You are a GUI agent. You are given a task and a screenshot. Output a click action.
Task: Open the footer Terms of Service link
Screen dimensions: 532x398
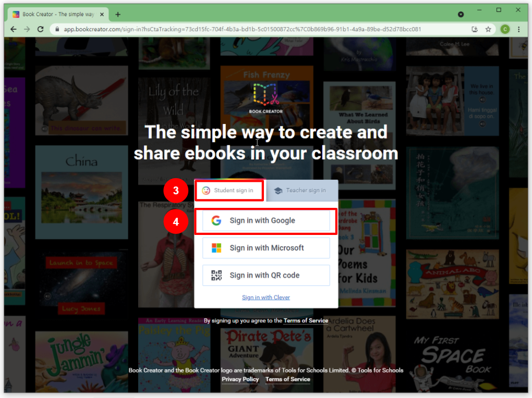[x=288, y=379]
